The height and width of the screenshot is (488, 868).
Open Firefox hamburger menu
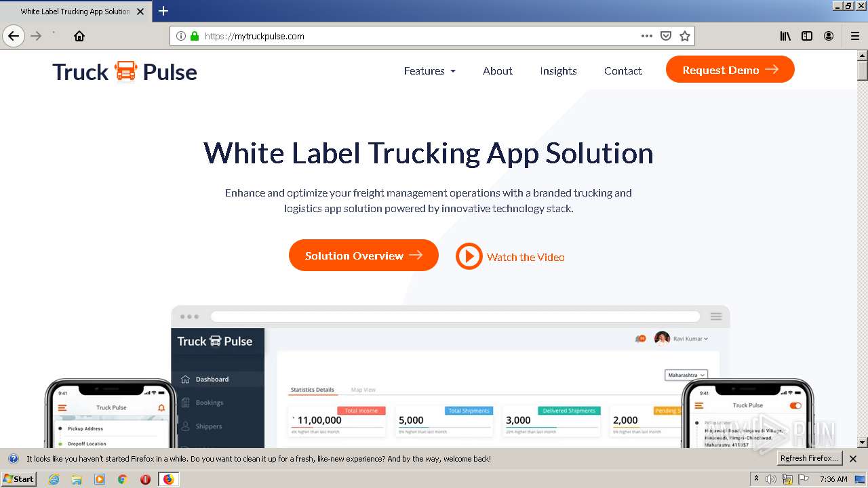[x=854, y=36]
